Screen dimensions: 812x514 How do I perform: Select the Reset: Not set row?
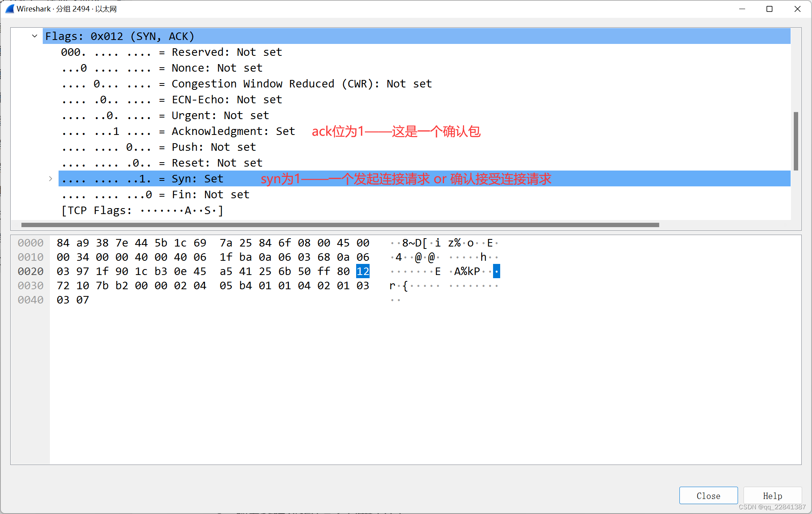[x=425, y=163]
